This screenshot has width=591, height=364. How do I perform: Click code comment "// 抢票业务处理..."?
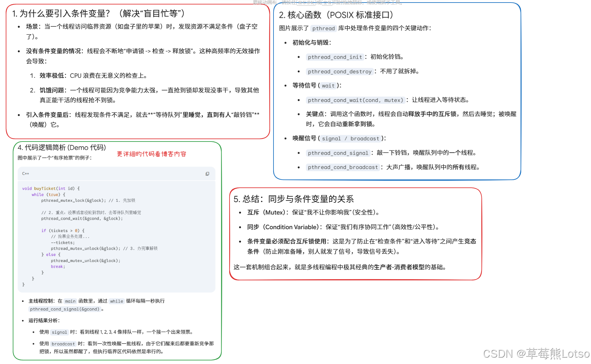pyautogui.click(x=70, y=237)
